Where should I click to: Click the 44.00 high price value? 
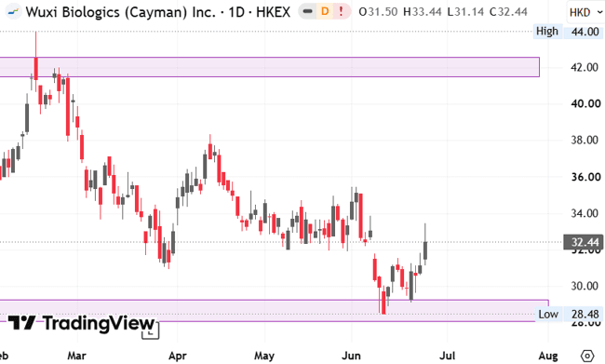point(585,32)
